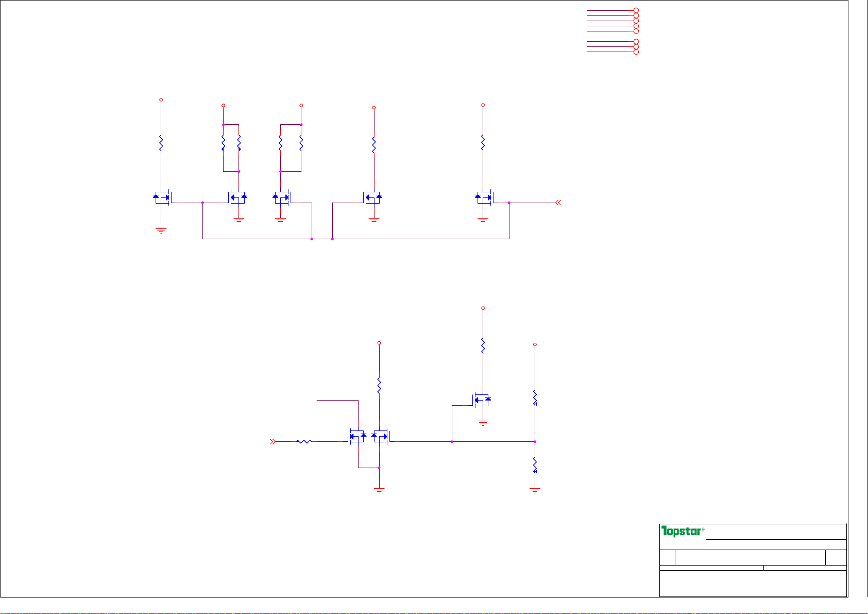Select the upper resistor of the voltage divider
Screen dimensions: 868x614
[x=535, y=397]
